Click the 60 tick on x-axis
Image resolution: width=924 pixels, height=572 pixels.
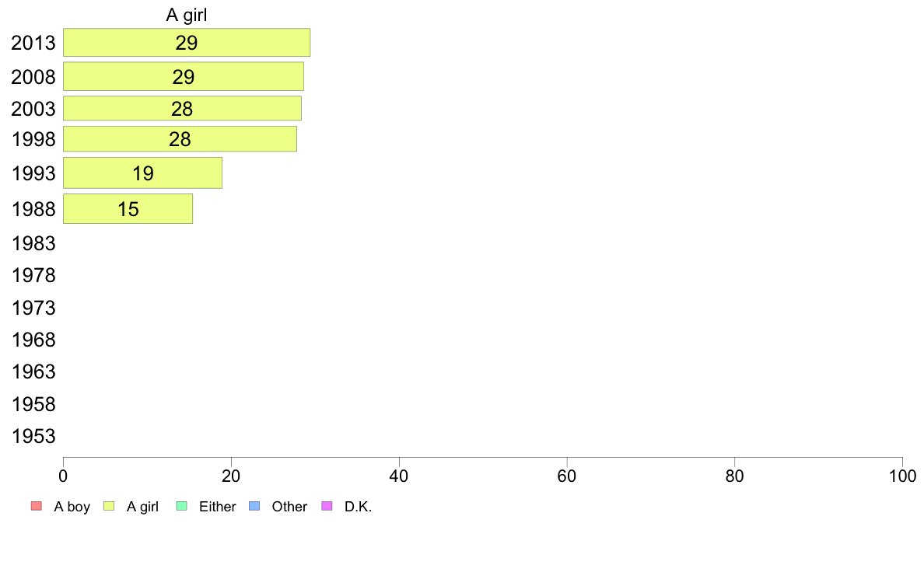tap(567, 476)
